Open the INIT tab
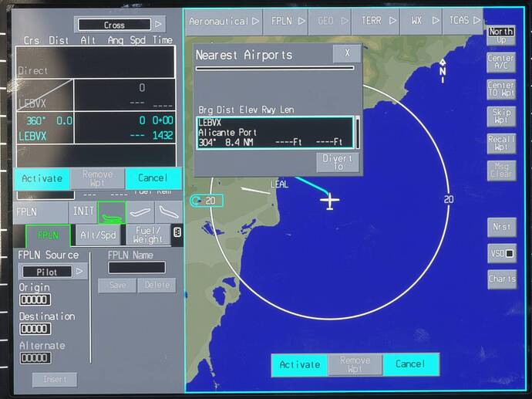The height and width of the screenshot is (399, 532). pos(82,211)
